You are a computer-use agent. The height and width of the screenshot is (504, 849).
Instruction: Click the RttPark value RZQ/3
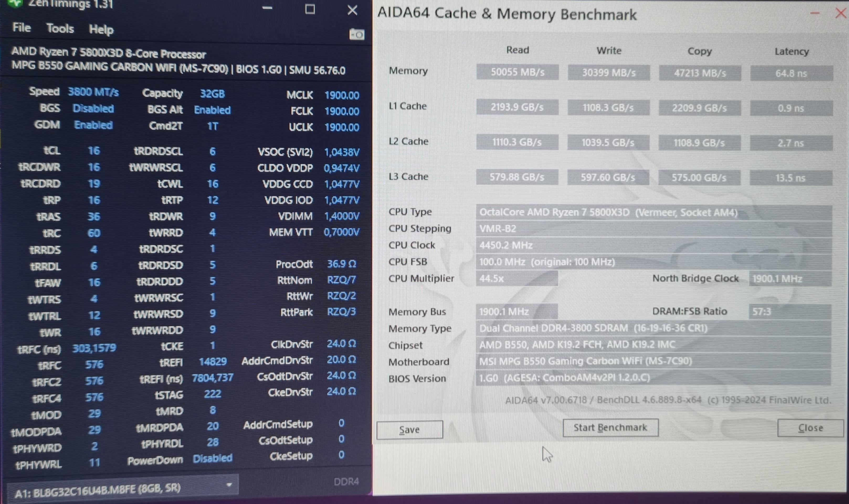coord(341,312)
